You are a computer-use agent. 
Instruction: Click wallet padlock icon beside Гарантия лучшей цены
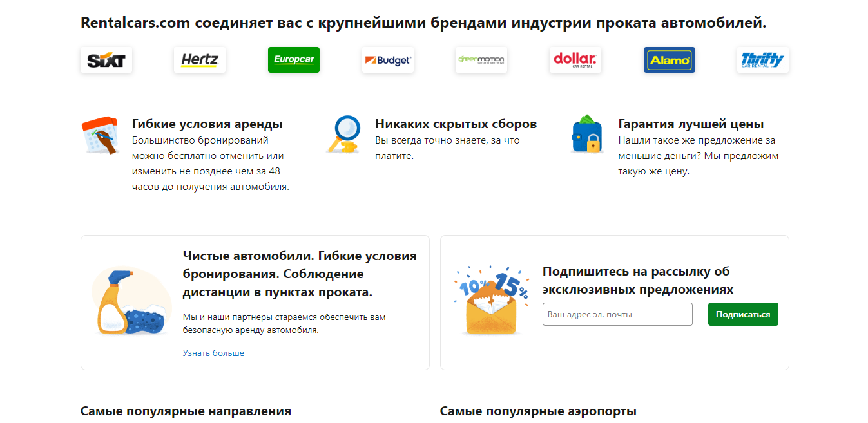[x=586, y=134]
